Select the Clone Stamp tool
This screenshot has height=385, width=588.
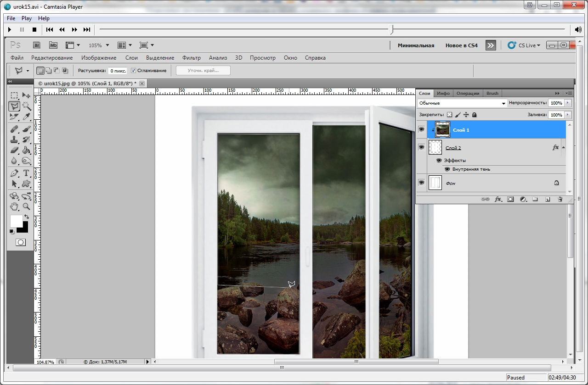[15, 139]
